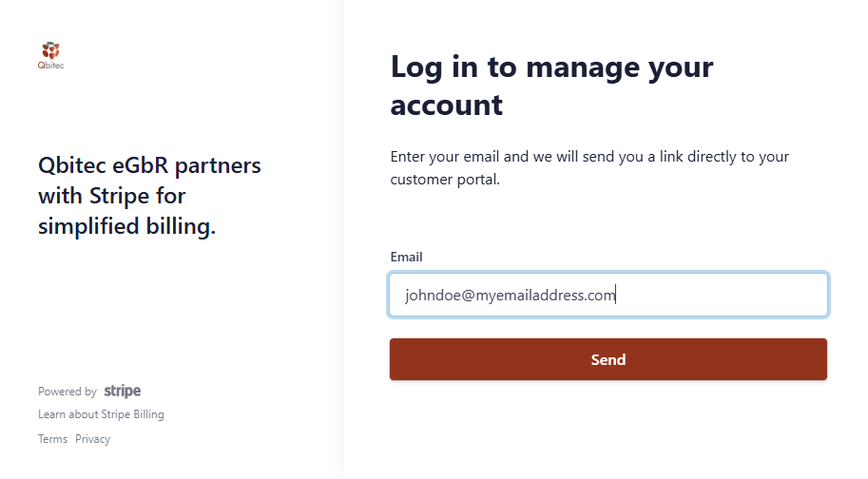Image resolution: width=868 pixels, height=479 pixels.
Task: Click the Qbitec wordmark under the logo
Action: 51,66
